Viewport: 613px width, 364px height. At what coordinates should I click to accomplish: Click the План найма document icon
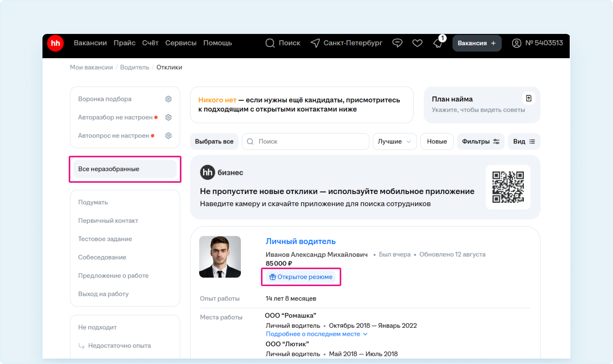529,98
